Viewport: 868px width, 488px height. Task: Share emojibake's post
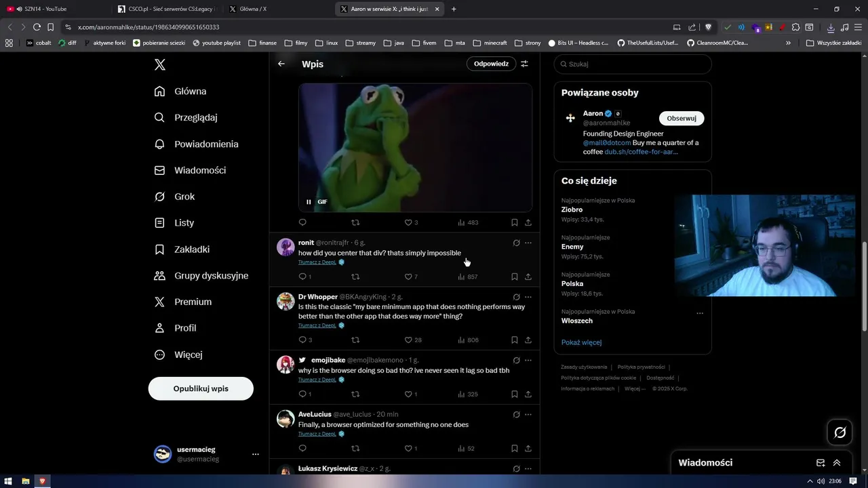[528, 394]
